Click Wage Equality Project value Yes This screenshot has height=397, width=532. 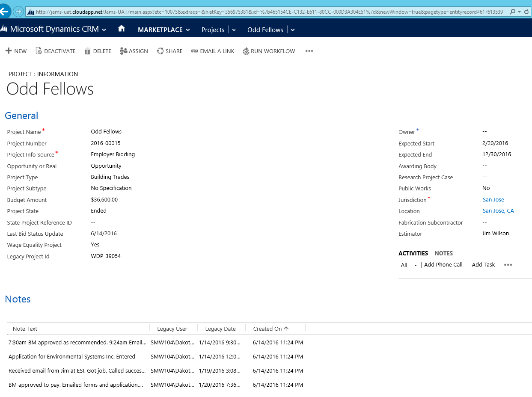tap(95, 244)
